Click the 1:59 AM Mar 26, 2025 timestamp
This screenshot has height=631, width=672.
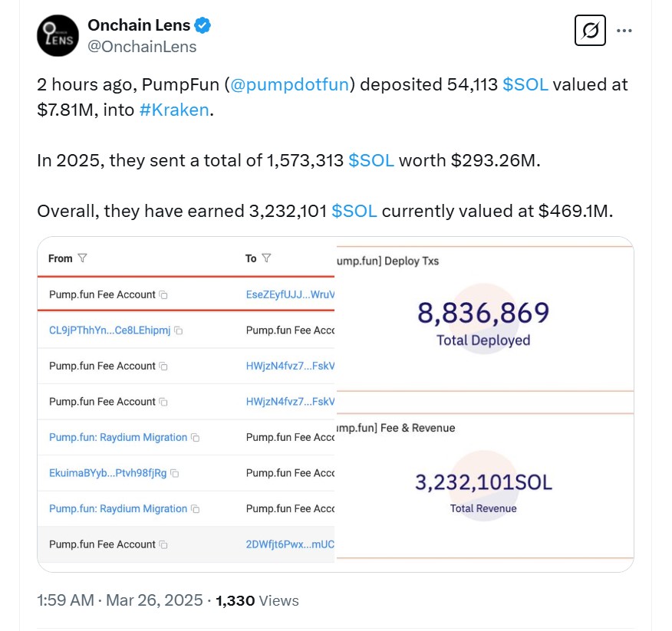120,600
